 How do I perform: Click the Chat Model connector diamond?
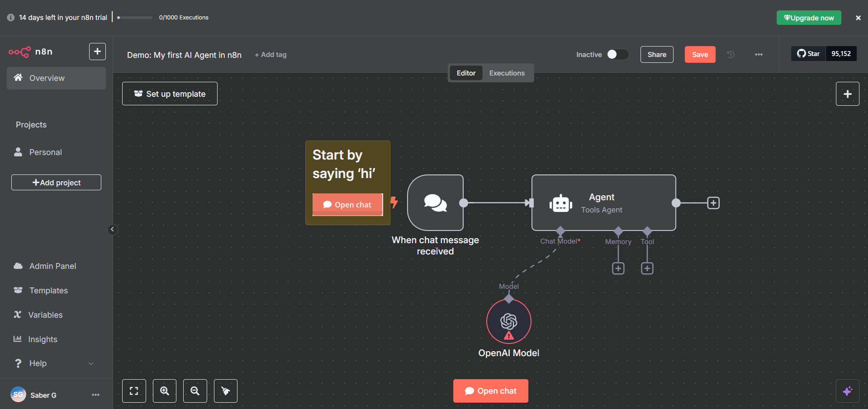pos(560,231)
